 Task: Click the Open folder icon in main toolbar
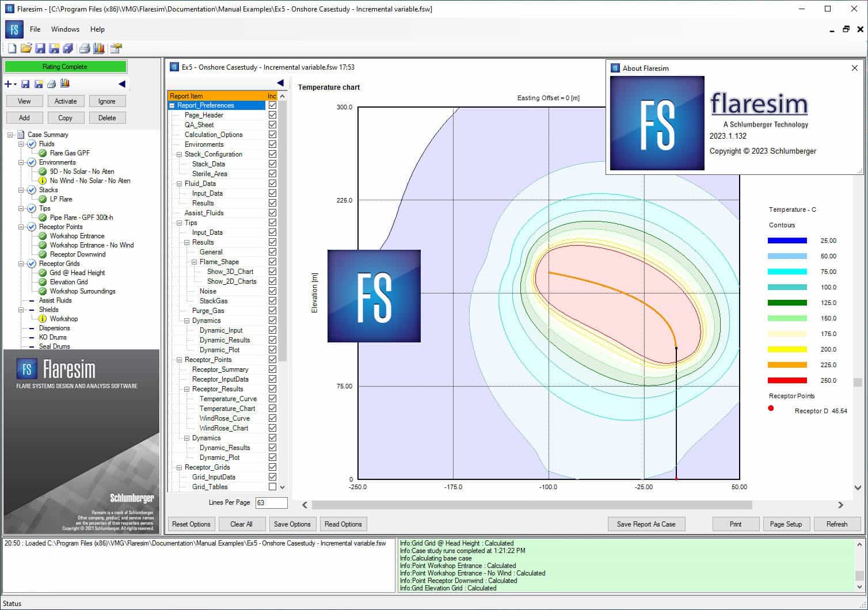coord(26,48)
